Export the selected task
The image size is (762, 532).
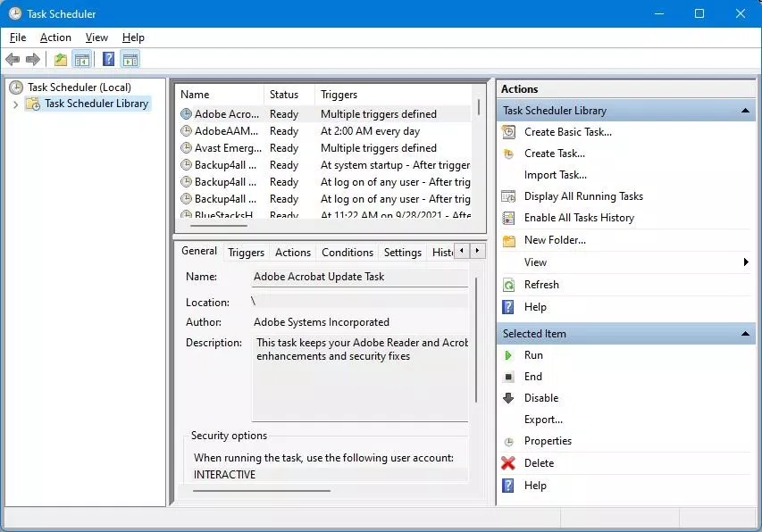click(x=543, y=420)
